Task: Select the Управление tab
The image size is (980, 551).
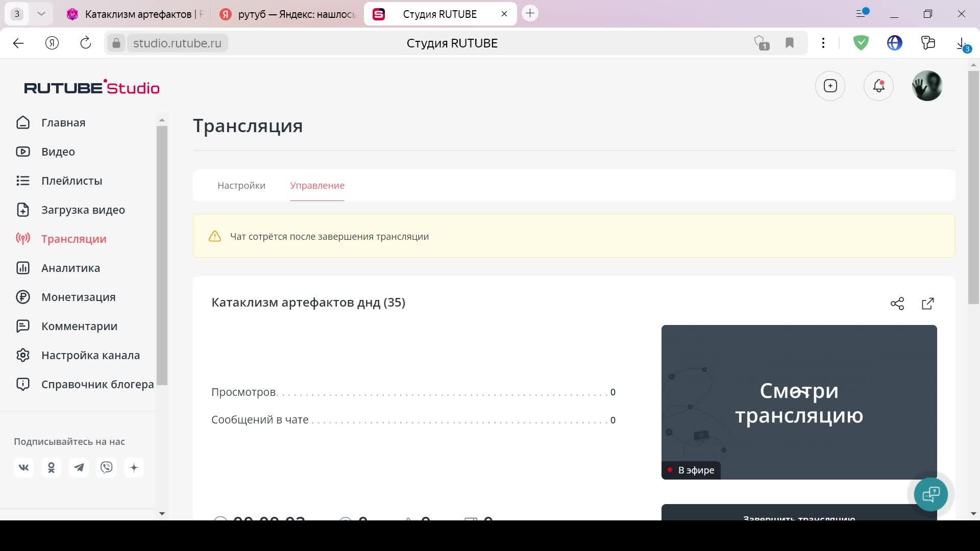Action: point(317,185)
